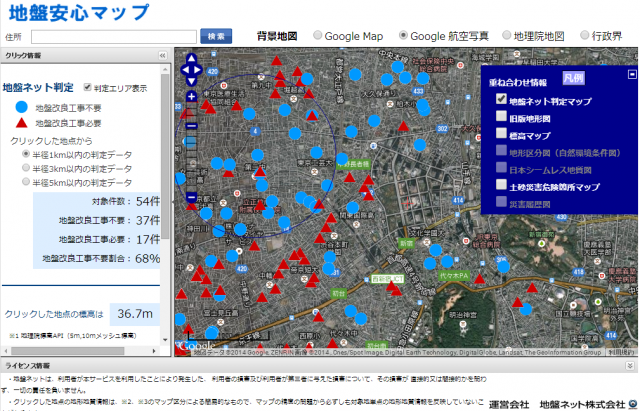
Task: Select 半径3km以内の判定データ radio option
Action: pos(26,169)
